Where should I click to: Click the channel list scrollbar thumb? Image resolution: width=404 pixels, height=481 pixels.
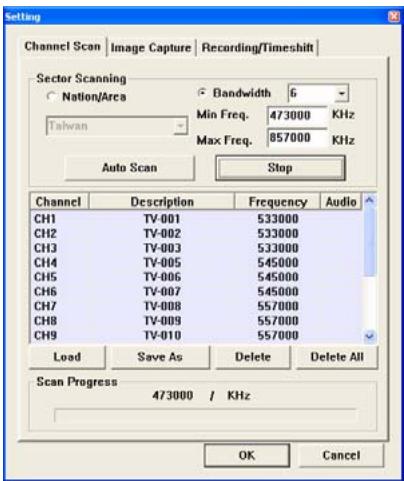[369, 242]
